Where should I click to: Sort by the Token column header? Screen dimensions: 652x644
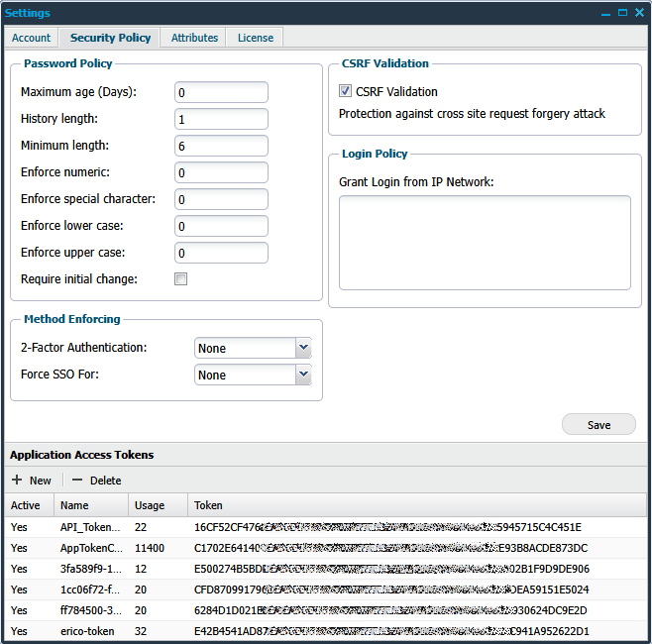(417, 505)
